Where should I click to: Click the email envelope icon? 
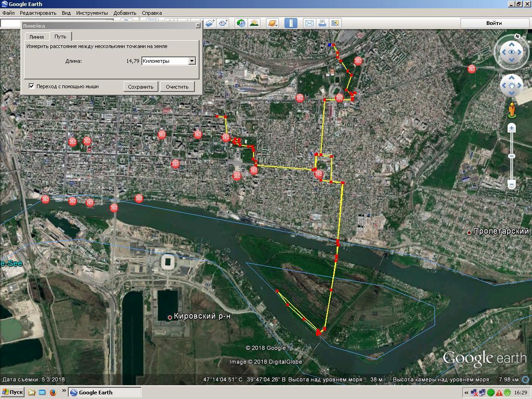click(x=309, y=23)
